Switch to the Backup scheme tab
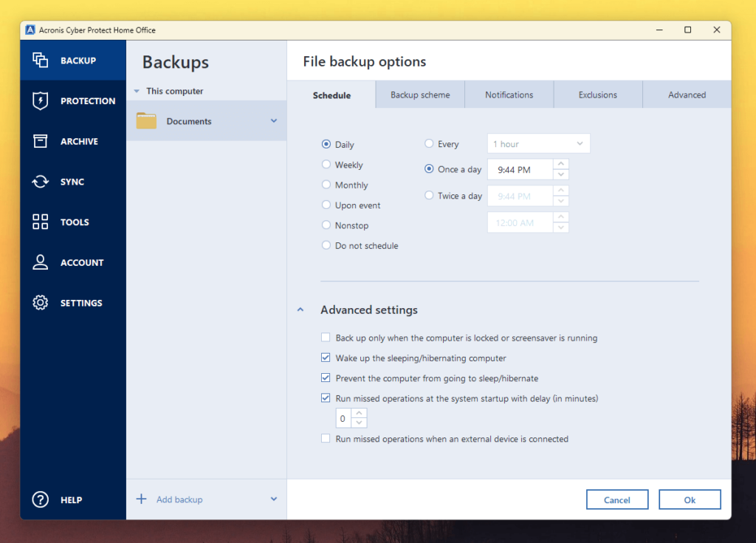The image size is (756, 543). (x=420, y=95)
